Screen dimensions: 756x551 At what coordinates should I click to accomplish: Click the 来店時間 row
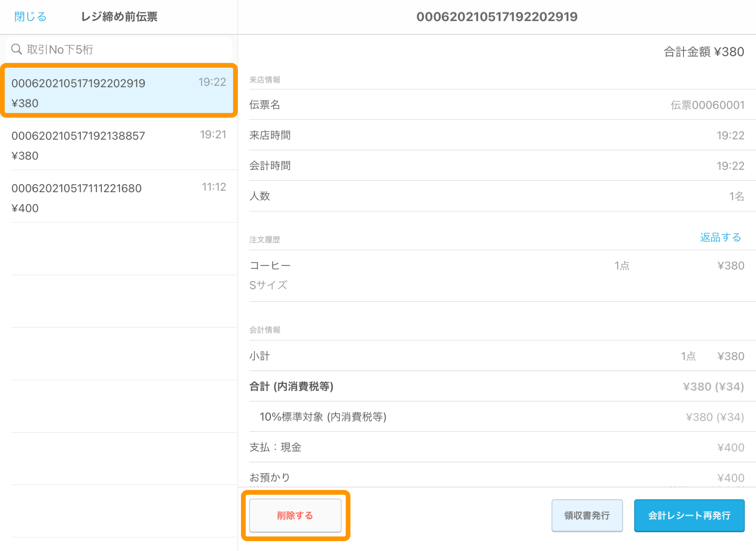(x=496, y=135)
